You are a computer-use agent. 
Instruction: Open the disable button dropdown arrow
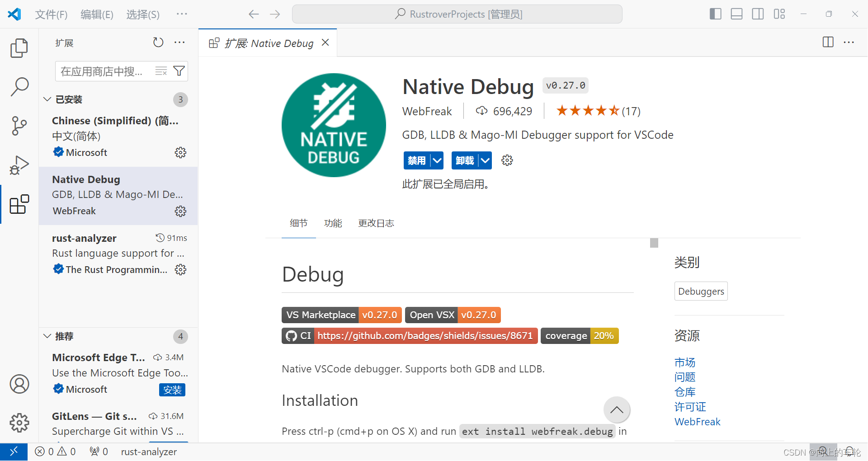[x=437, y=160]
